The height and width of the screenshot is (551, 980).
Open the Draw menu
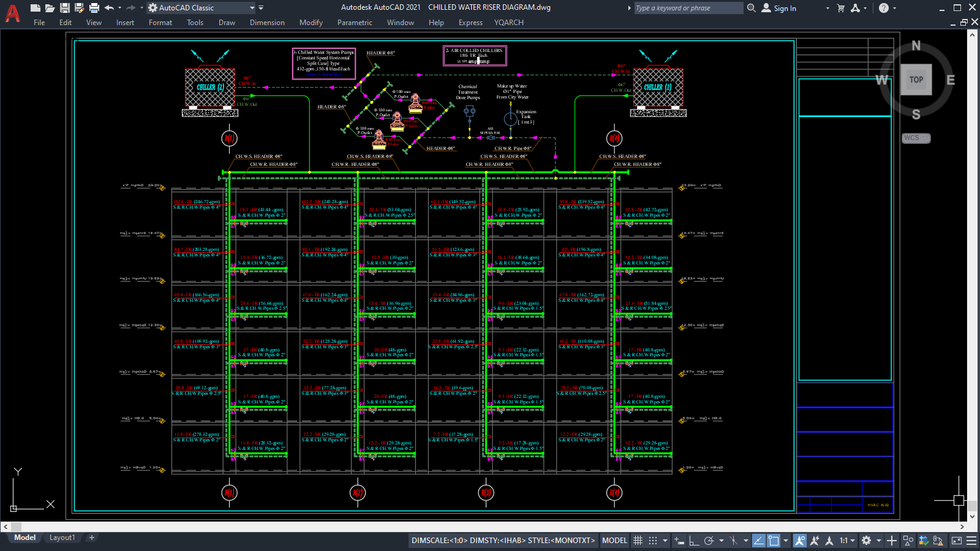coord(227,23)
